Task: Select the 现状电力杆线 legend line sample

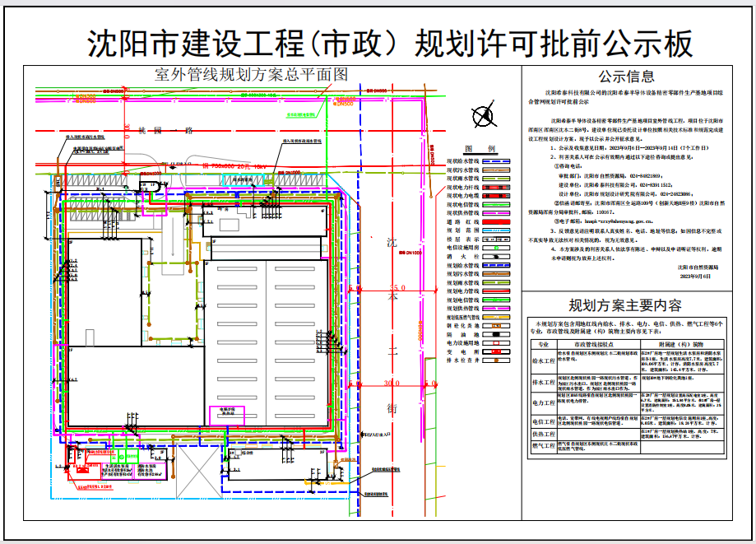Action: coord(496,187)
